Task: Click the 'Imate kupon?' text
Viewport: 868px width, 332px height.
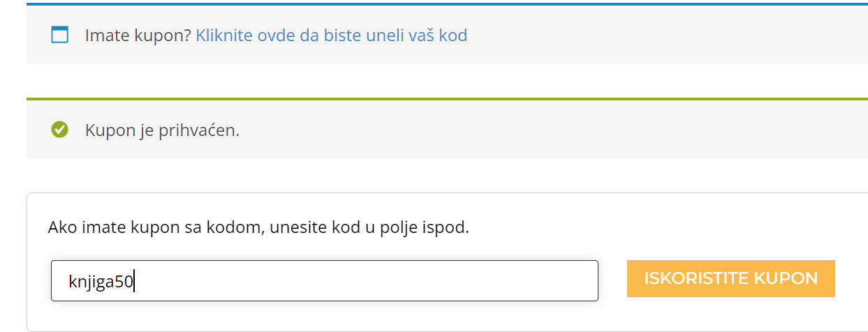Action: point(138,35)
